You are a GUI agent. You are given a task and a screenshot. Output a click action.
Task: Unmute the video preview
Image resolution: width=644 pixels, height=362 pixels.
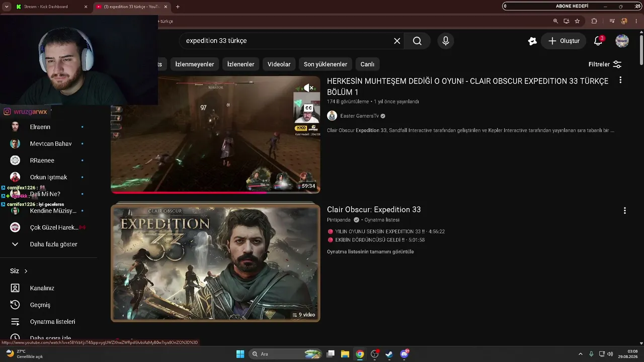tap(309, 88)
